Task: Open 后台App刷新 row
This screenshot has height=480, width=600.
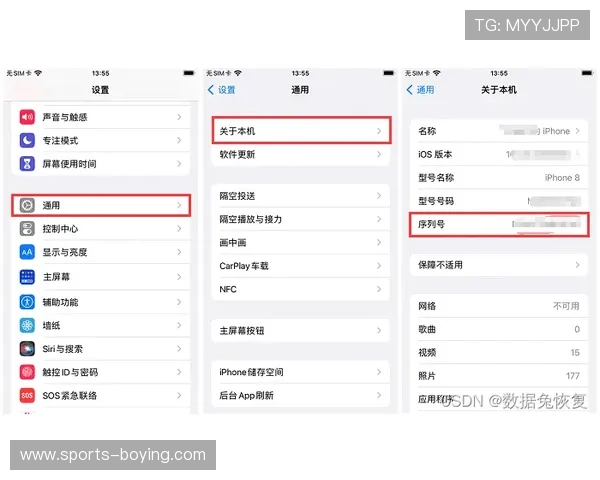Action: tap(301, 395)
